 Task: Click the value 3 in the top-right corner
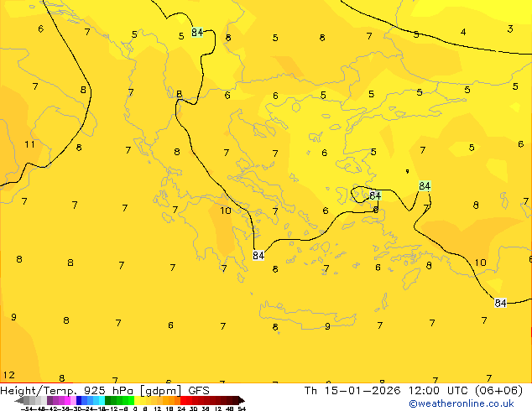coord(510,29)
